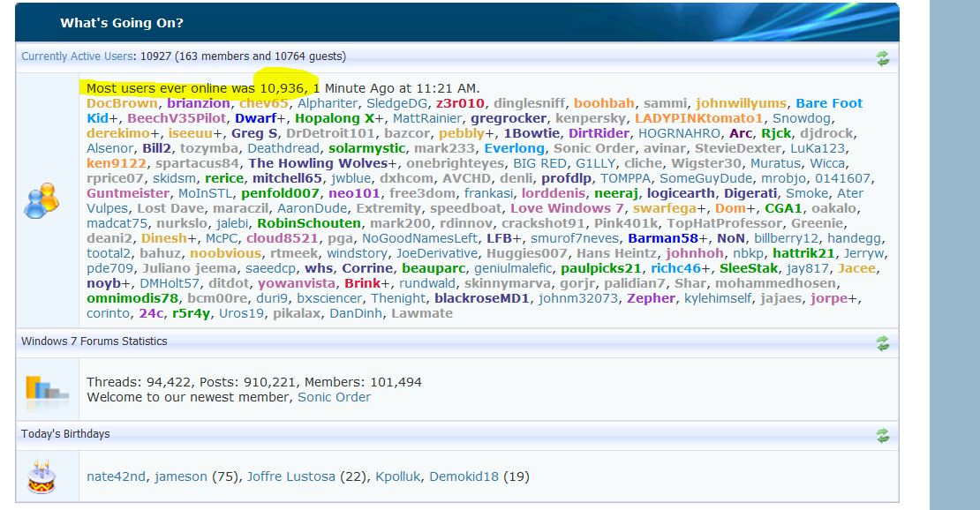Viewport: 980px width, 510px height.
Task: Open Guntmeister's profile
Action: pos(127,193)
